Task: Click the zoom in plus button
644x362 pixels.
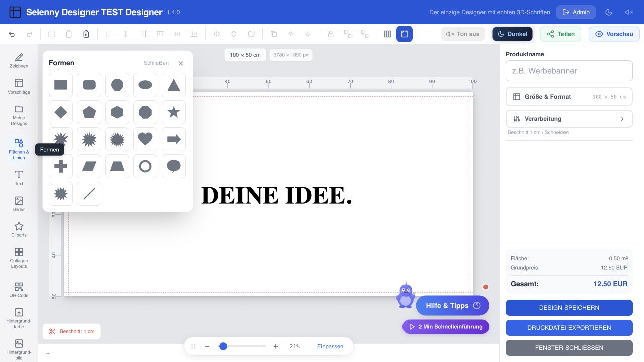Action: point(276,346)
